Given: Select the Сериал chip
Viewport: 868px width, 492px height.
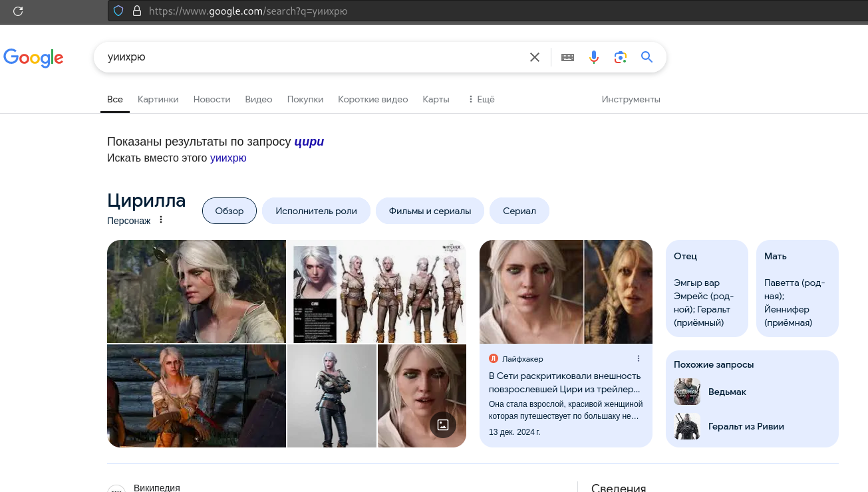Looking at the screenshot, I should [519, 211].
